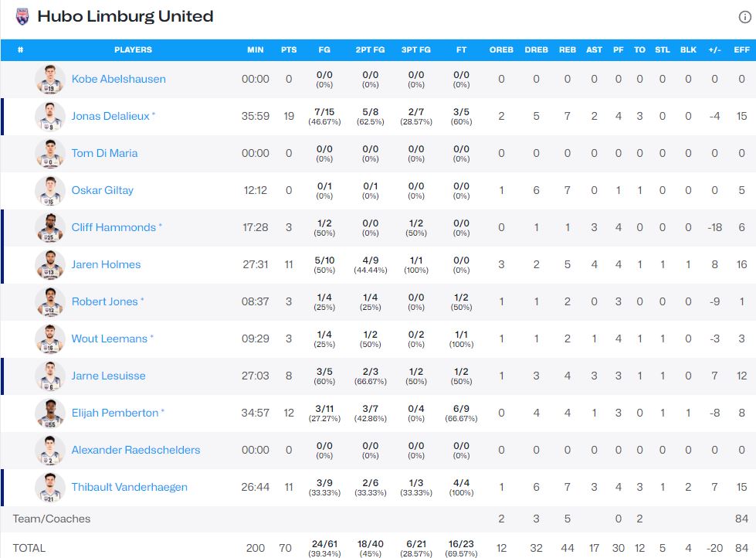Click Cliff Hammonds' player avatar
The width and height of the screenshot is (756, 558).
[49, 228]
